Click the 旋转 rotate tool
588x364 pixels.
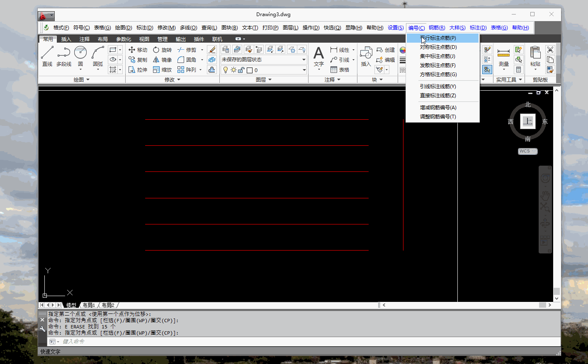(x=162, y=50)
